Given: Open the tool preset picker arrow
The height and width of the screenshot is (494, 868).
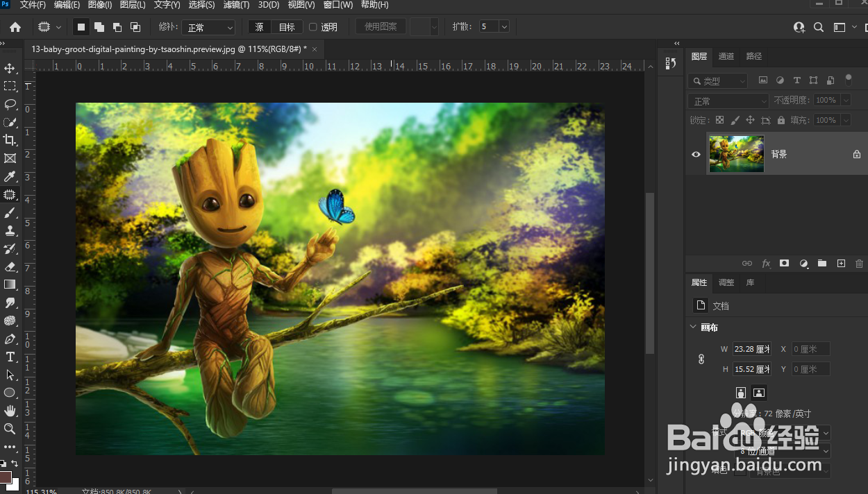Looking at the screenshot, I should pos(59,27).
